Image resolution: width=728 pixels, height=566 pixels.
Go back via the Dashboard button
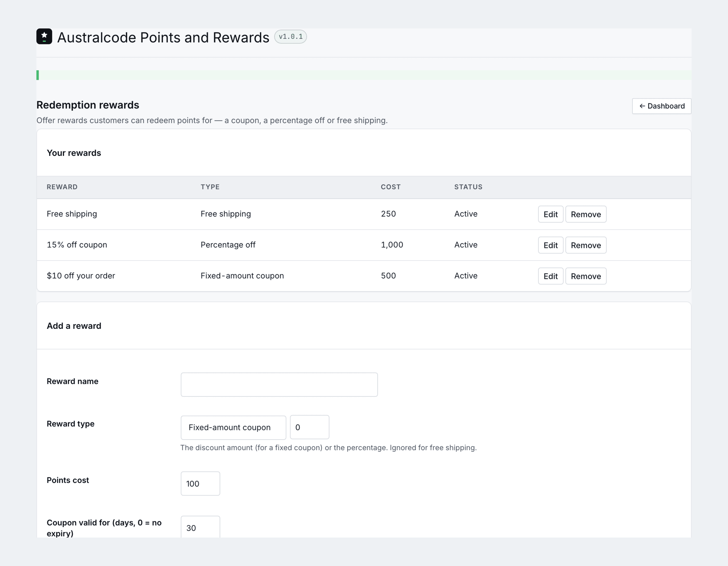click(x=662, y=106)
